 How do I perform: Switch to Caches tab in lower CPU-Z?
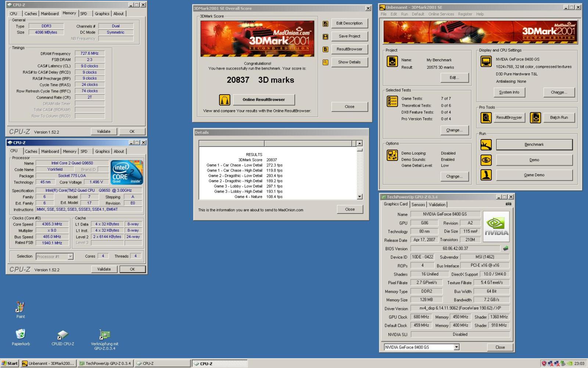(x=31, y=151)
